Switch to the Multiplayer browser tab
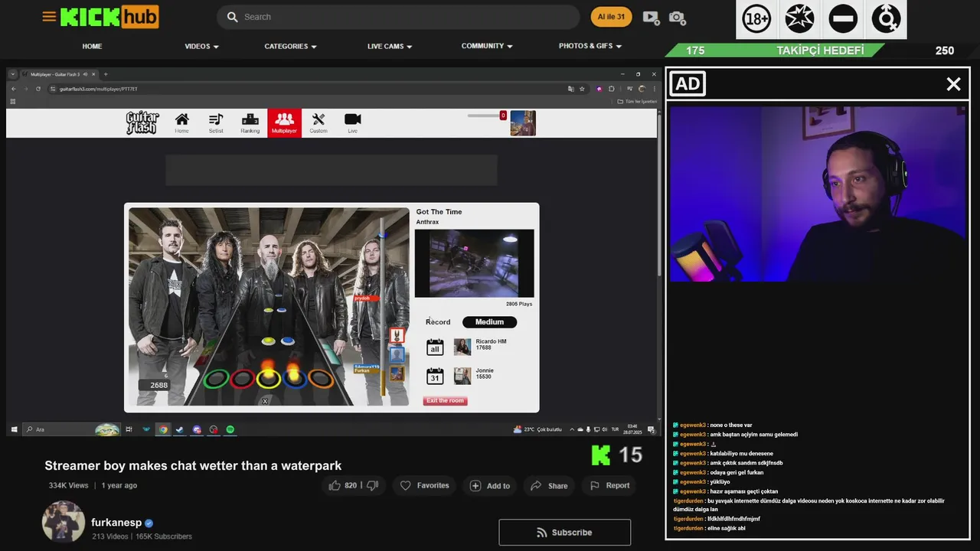This screenshot has width=980, height=551. point(59,74)
